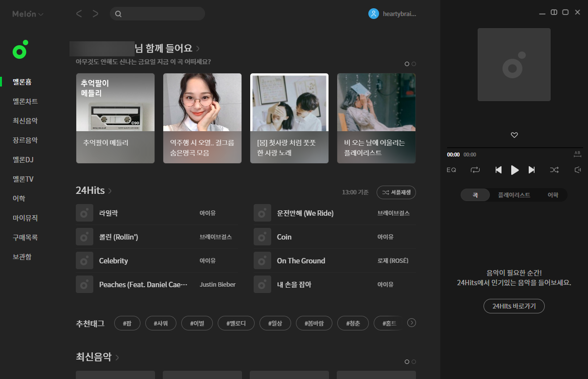The image size is (588, 379).
Task: Skip to next track
Action: (x=532, y=170)
